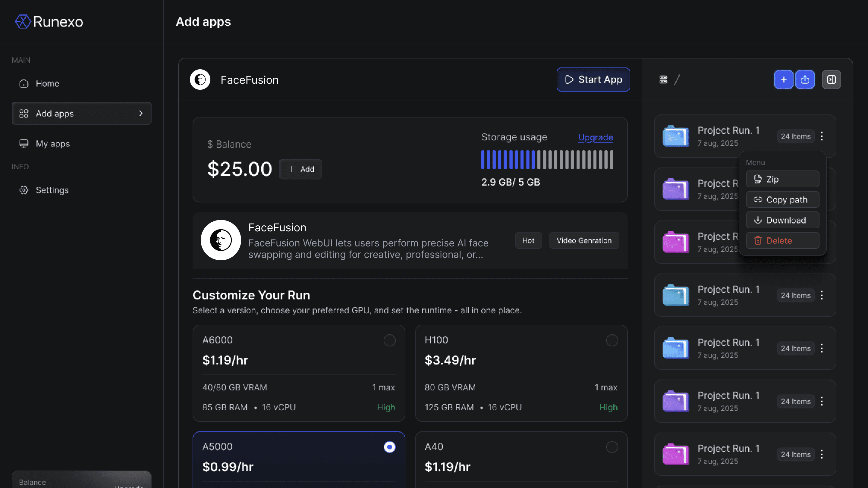This screenshot has width=868, height=488.
Task: Choose Zip from the folder menu
Action: (782, 179)
